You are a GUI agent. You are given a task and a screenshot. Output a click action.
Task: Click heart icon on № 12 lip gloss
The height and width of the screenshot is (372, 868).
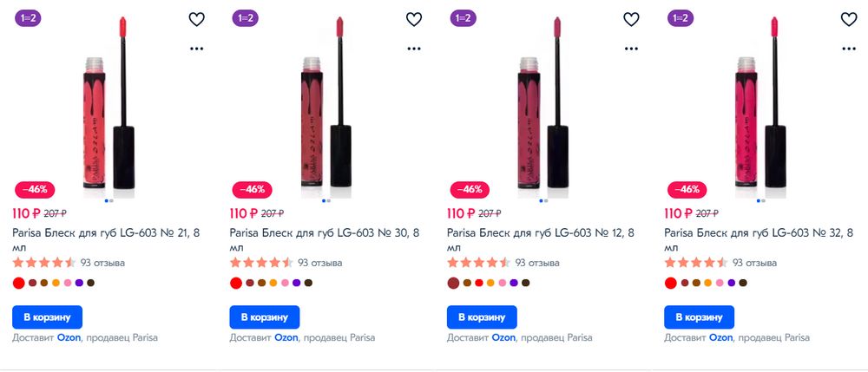pyautogui.click(x=631, y=19)
